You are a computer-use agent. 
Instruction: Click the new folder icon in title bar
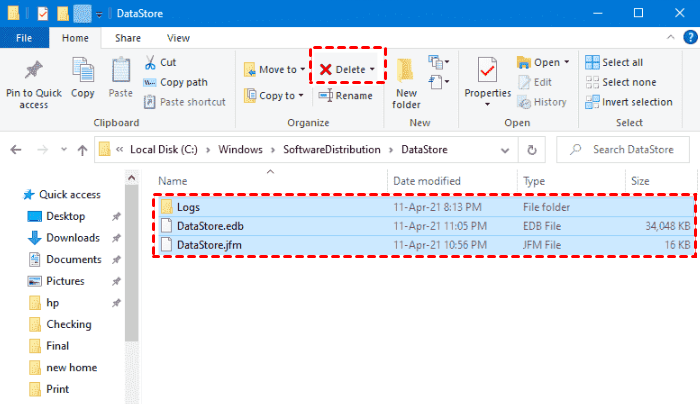pos(62,13)
